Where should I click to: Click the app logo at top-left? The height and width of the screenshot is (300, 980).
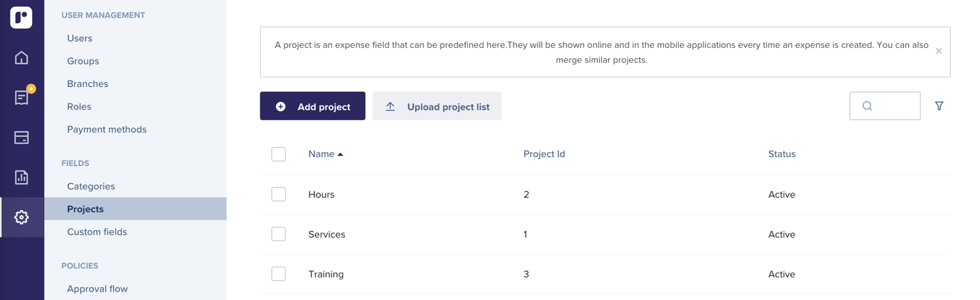(21, 17)
